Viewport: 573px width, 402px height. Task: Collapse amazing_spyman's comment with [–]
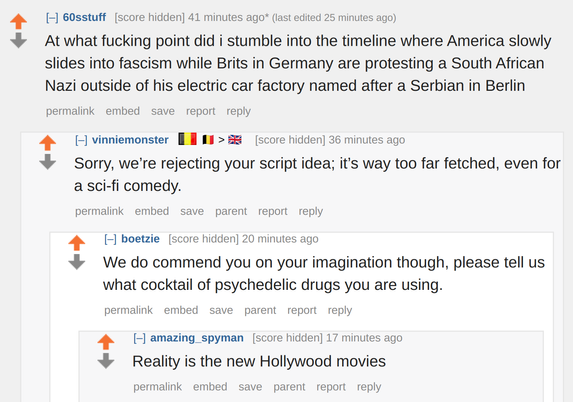[140, 338]
